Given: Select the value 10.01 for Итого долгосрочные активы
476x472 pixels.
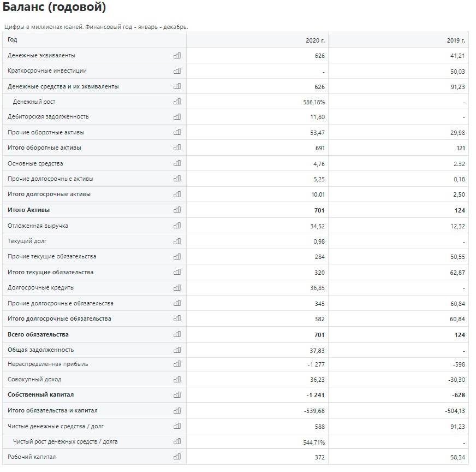Looking at the screenshot, I should (318, 194).
